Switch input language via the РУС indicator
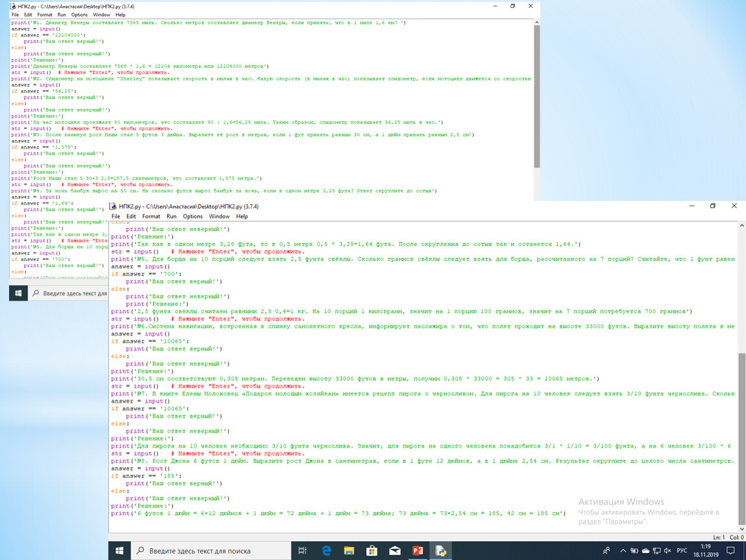 coord(682,551)
